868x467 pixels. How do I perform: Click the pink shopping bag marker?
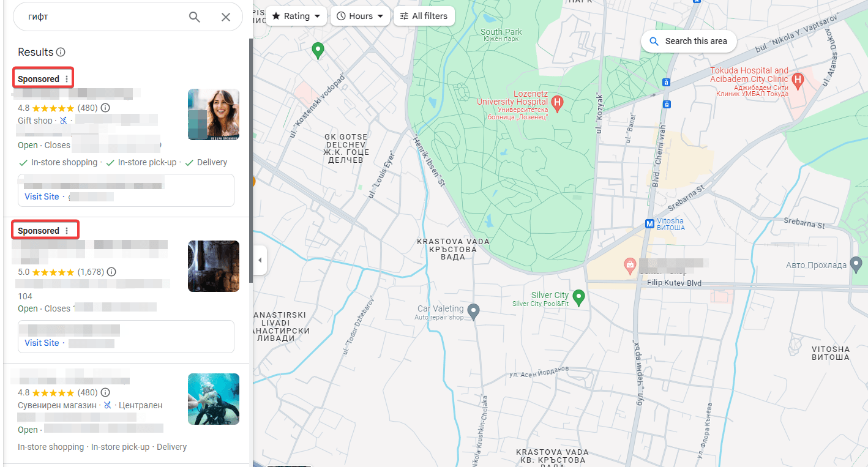click(x=629, y=265)
